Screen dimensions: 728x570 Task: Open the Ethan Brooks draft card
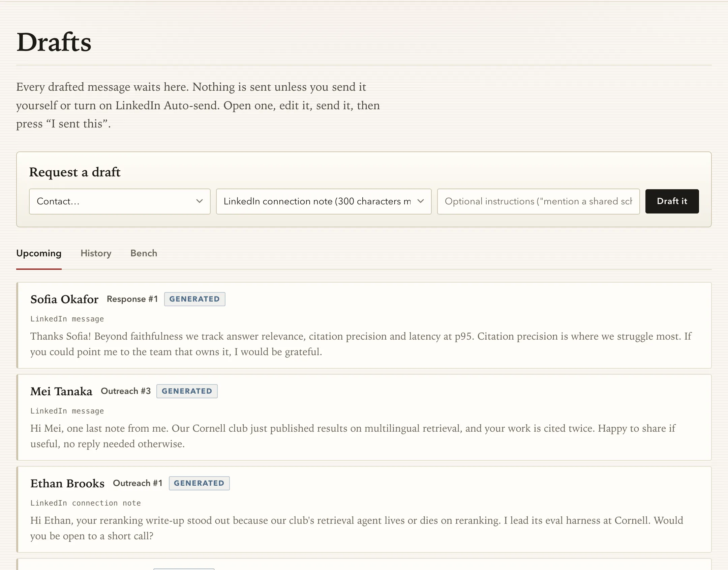point(364,510)
